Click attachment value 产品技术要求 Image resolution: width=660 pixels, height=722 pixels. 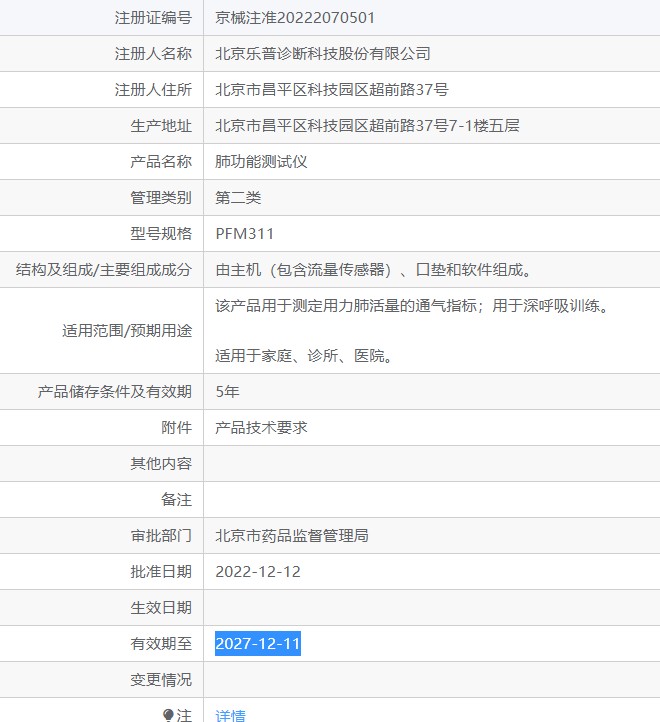click(x=261, y=427)
